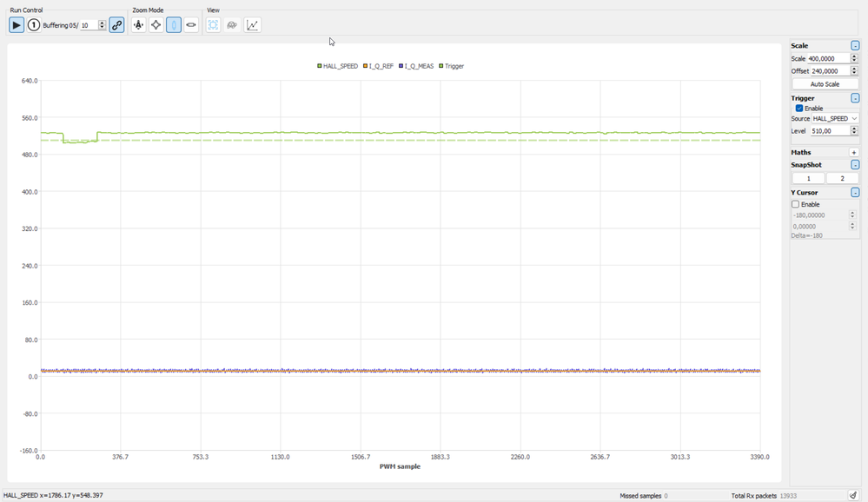
Task: Click the grayed-out View middle icon
Action: tap(232, 25)
